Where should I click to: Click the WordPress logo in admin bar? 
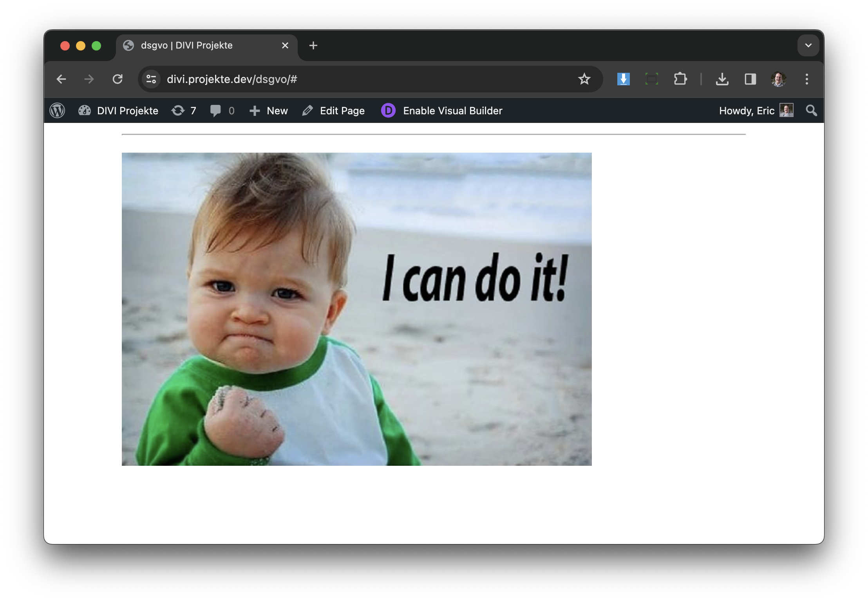[57, 111]
